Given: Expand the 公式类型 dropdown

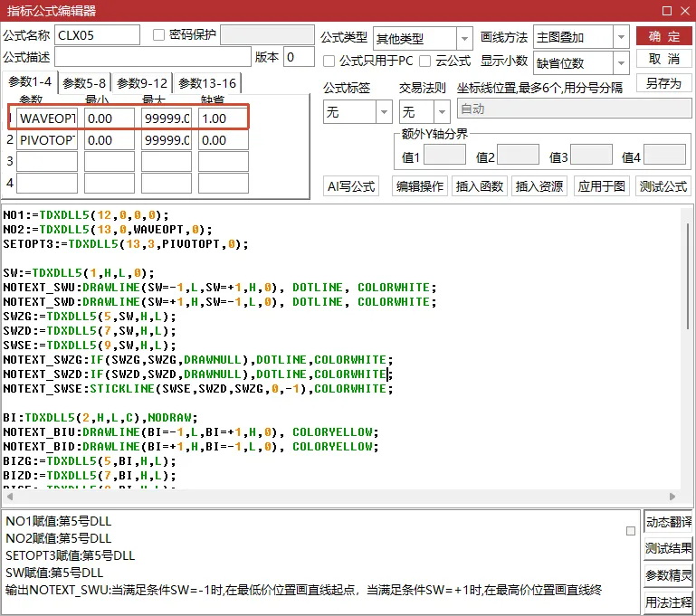Looking at the screenshot, I should tap(464, 39).
